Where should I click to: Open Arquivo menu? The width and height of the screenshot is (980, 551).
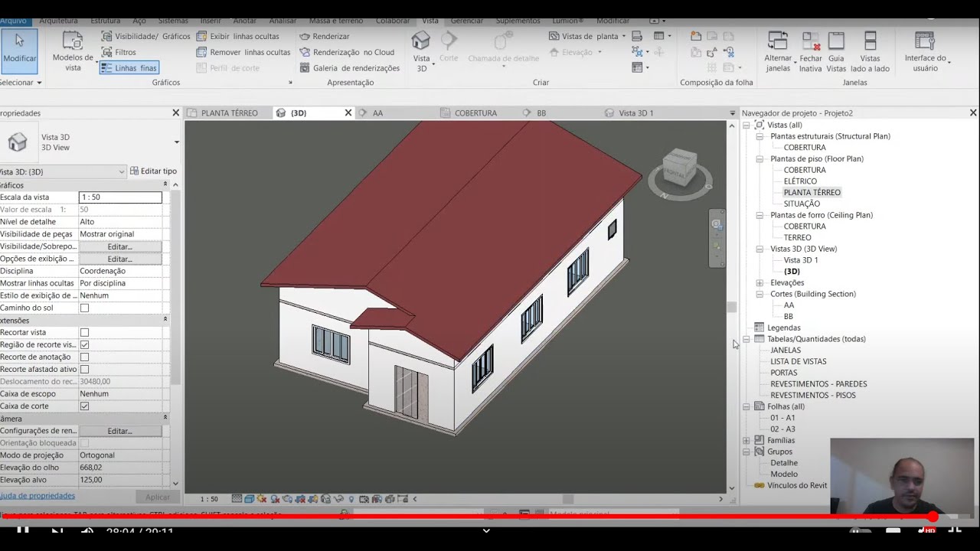(x=13, y=21)
